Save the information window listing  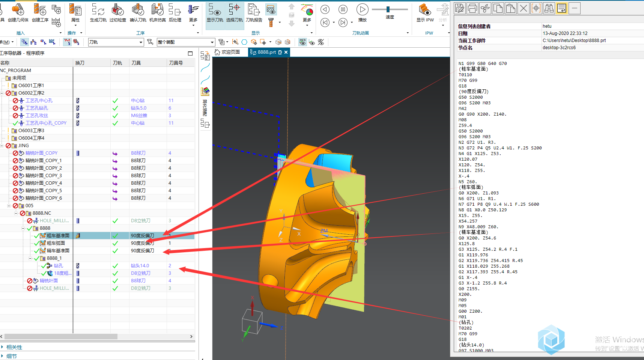[x=460, y=8]
